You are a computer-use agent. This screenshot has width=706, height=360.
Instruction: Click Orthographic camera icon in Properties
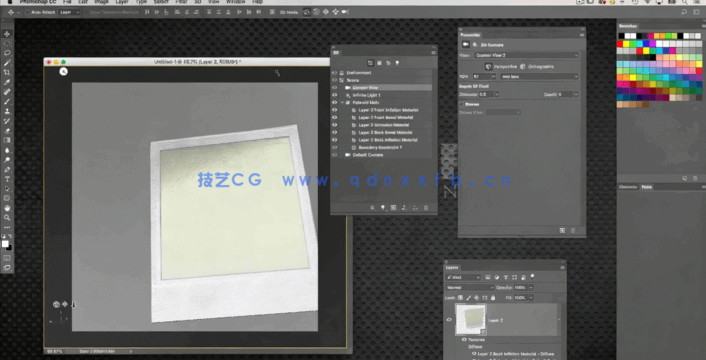click(523, 67)
